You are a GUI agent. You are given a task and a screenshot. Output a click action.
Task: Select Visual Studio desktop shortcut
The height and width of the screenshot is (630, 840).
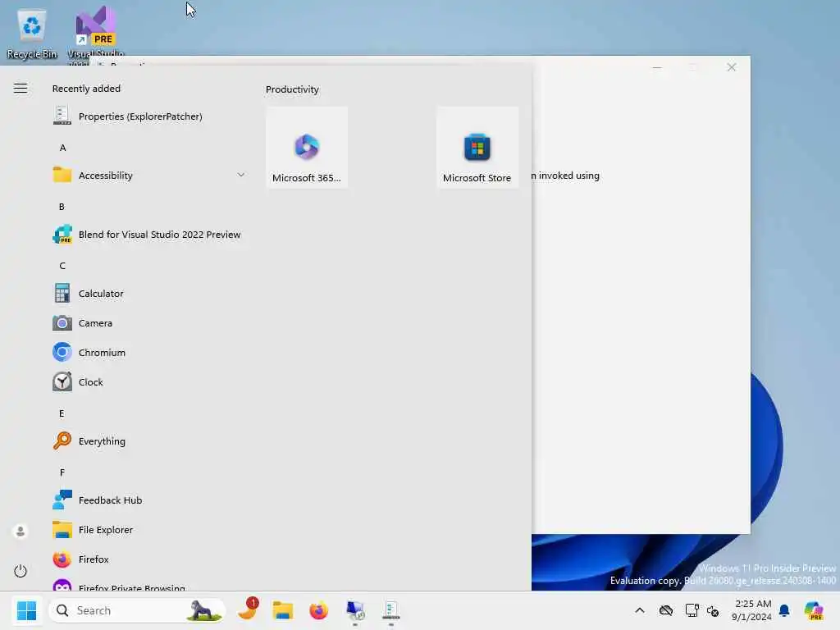click(96, 33)
